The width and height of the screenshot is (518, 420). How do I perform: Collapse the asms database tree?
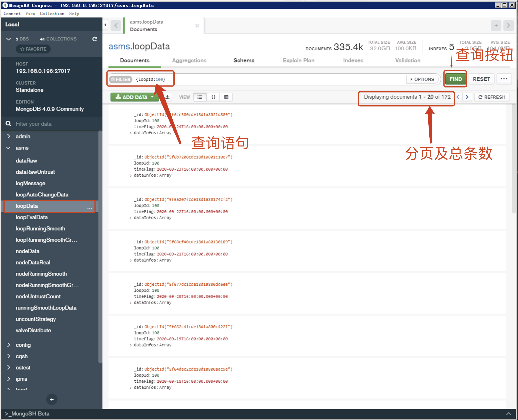coord(9,148)
